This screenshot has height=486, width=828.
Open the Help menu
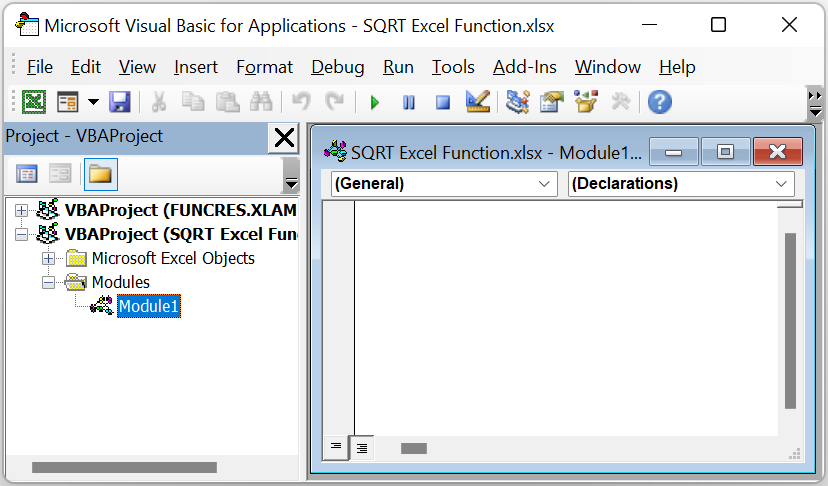[677, 67]
